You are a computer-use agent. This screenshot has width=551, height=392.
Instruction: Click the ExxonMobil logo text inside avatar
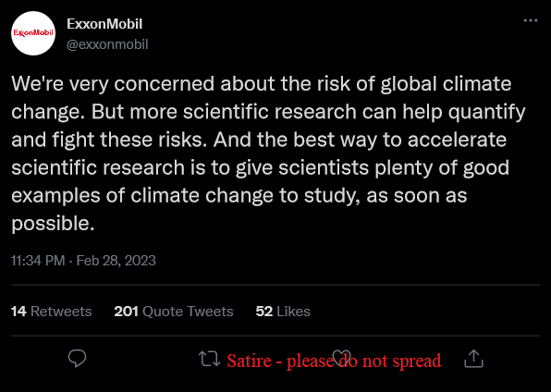33,33
